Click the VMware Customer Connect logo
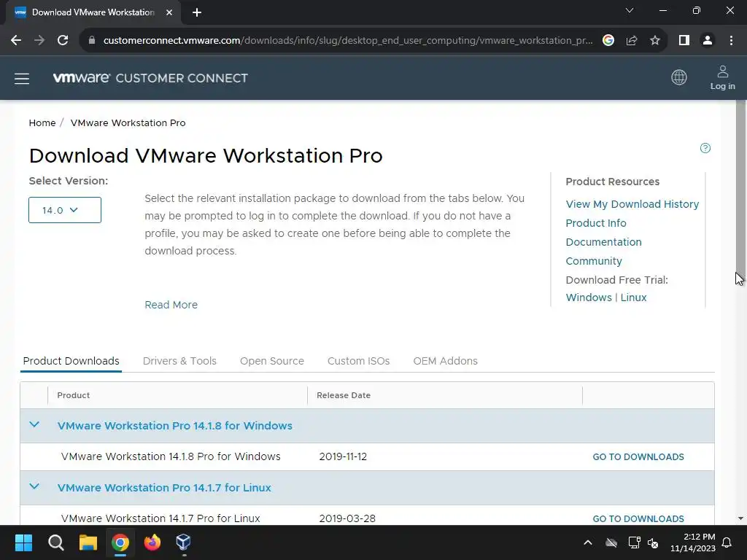 (150, 78)
